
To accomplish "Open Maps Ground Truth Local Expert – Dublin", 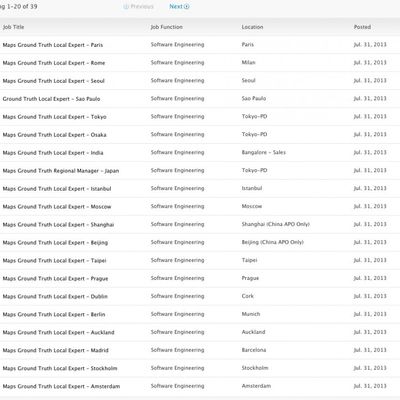I will [x=55, y=297].
